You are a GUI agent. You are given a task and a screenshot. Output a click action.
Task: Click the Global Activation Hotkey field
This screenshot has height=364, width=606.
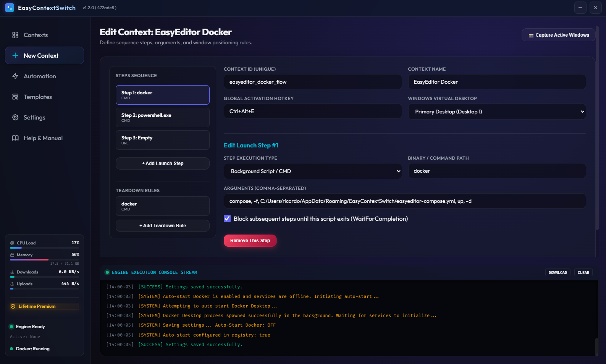(x=313, y=111)
